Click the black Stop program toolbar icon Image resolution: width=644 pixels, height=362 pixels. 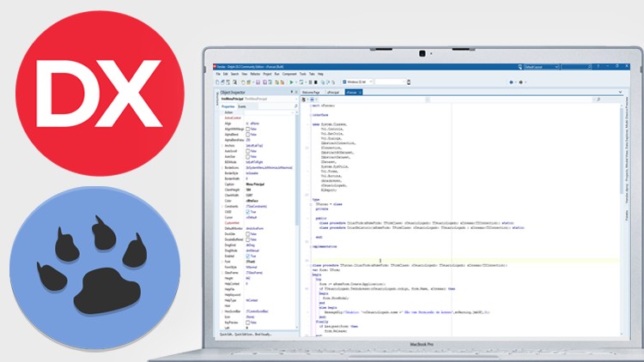316,82
